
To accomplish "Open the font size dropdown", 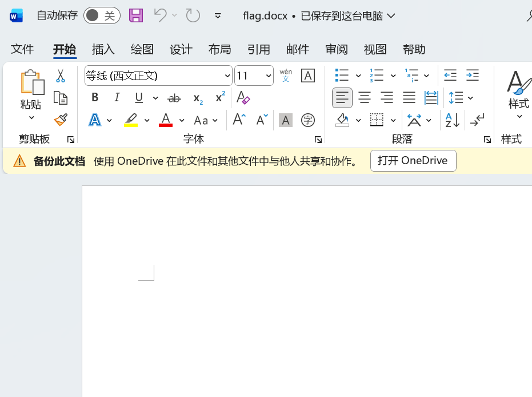I will pyautogui.click(x=269, y=76).
